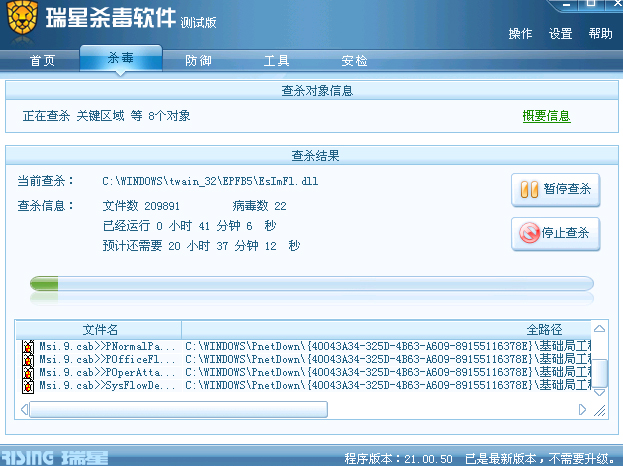Click the 文件数 209891 value
Viewport: 623px width, 466px height.
(x=141, y=206)
